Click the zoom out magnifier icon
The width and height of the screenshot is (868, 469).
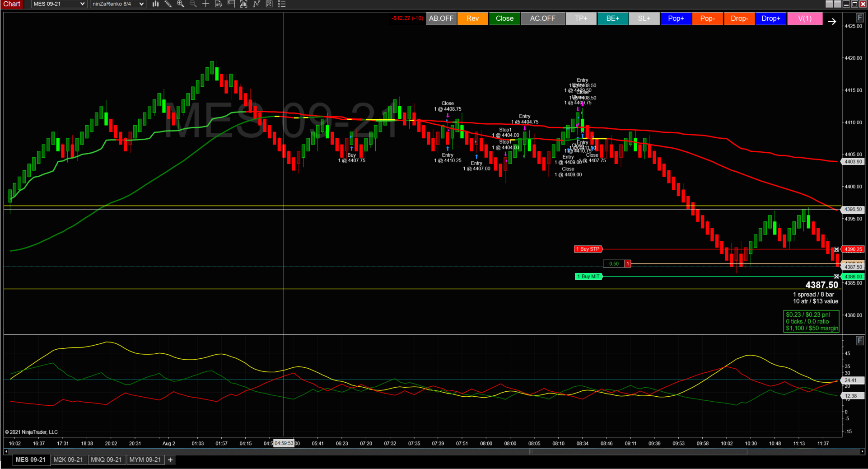point(193,4)
